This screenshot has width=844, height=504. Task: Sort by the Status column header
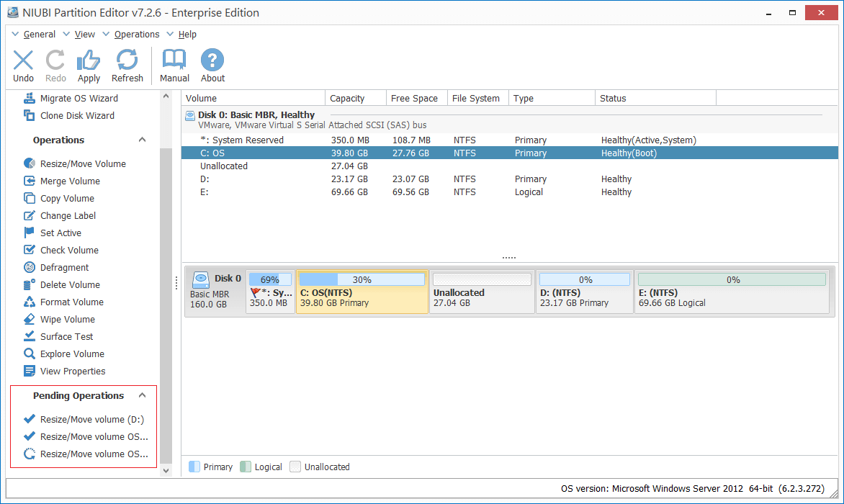pyautogui.click(x=656, y=99)
